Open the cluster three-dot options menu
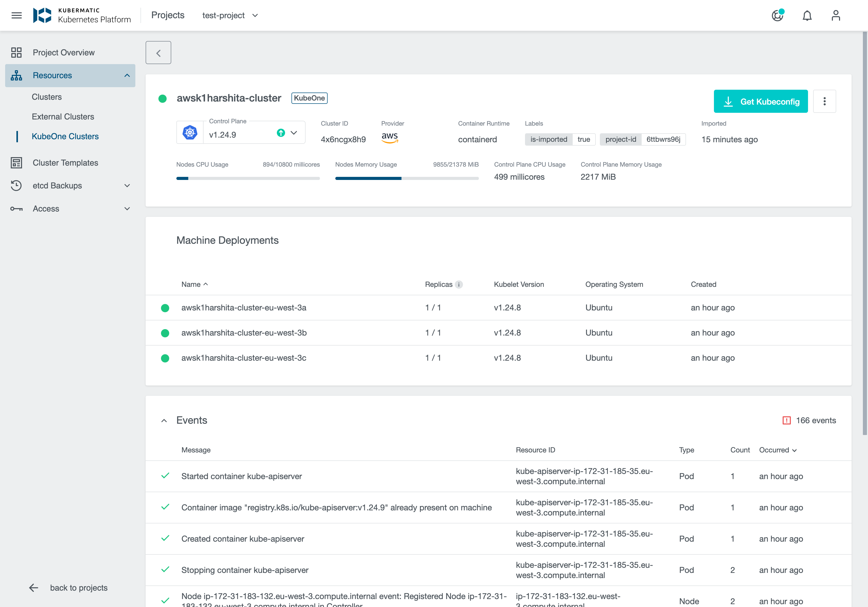 click(824, 101)
